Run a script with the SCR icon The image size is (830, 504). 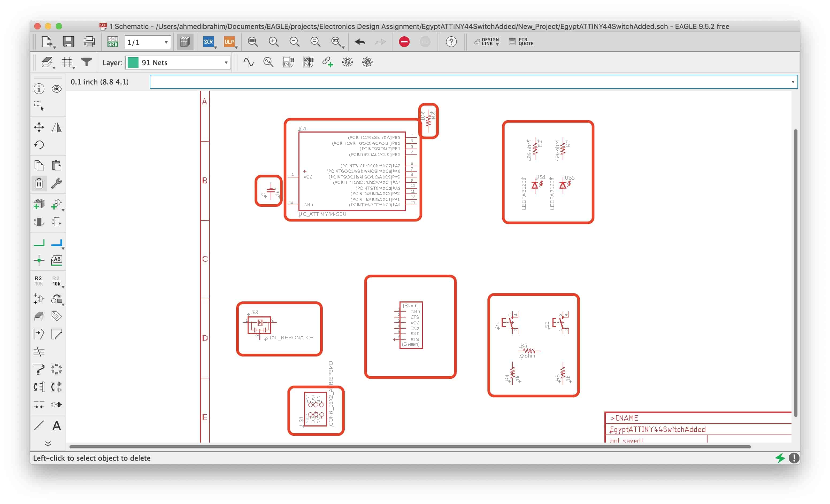[208, 42]
